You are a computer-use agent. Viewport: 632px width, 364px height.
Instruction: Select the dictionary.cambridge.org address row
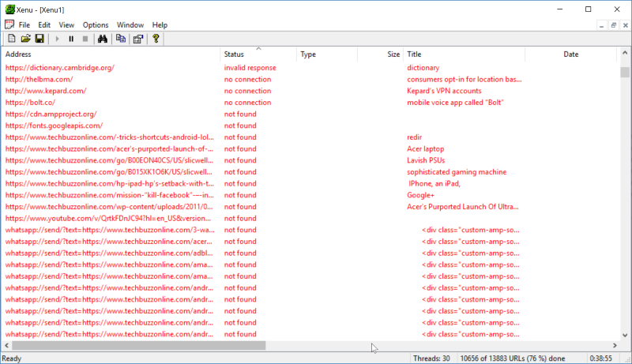(x=60, y=68)
